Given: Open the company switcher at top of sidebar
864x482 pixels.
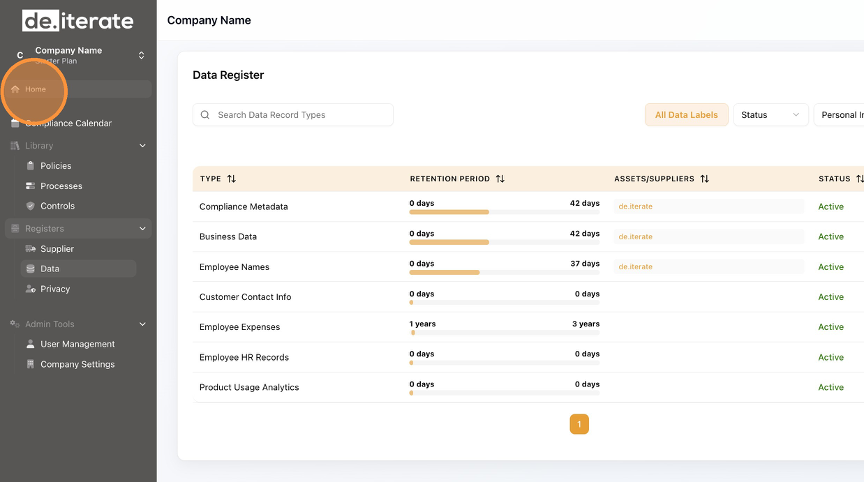Looking at the screenshot, I should click(141, 55).
